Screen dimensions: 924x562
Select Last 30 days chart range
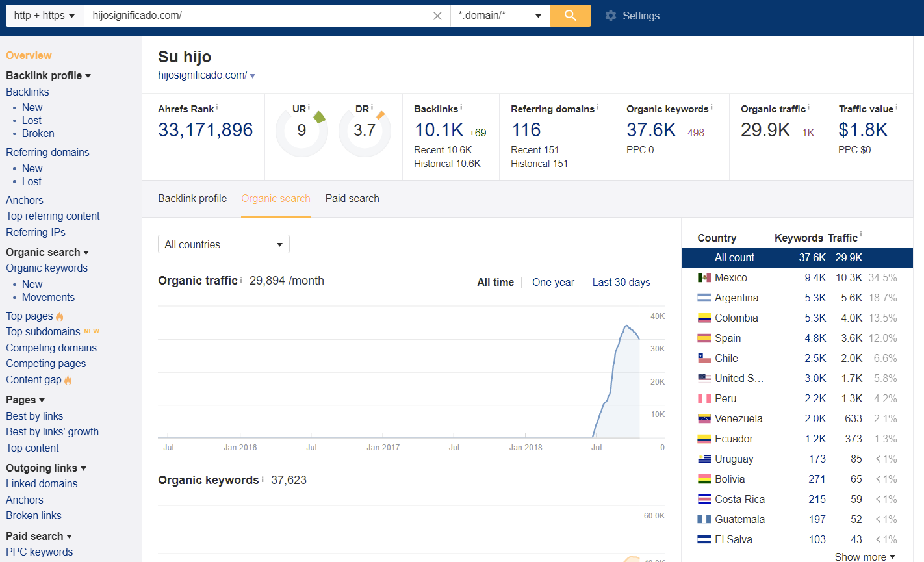[621, 282]
